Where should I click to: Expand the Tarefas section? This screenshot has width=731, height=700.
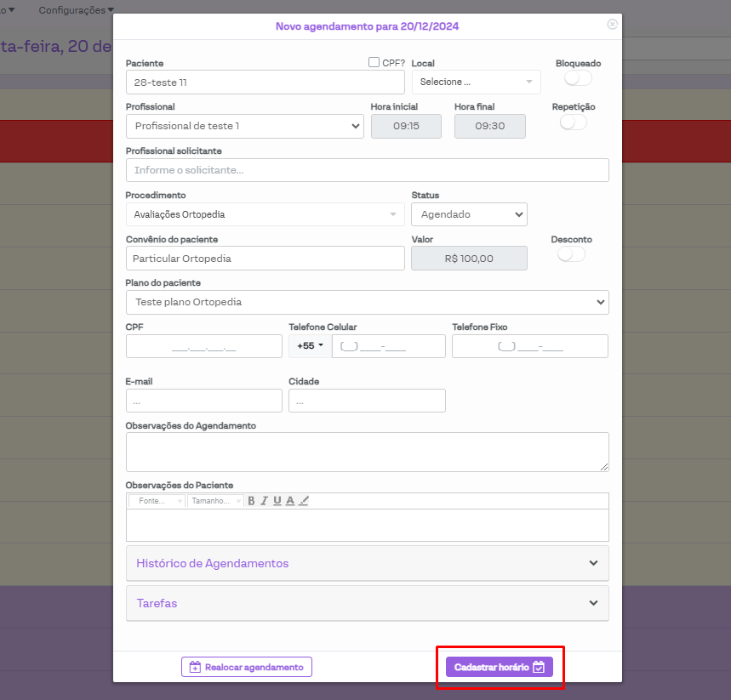coord(367,603)
